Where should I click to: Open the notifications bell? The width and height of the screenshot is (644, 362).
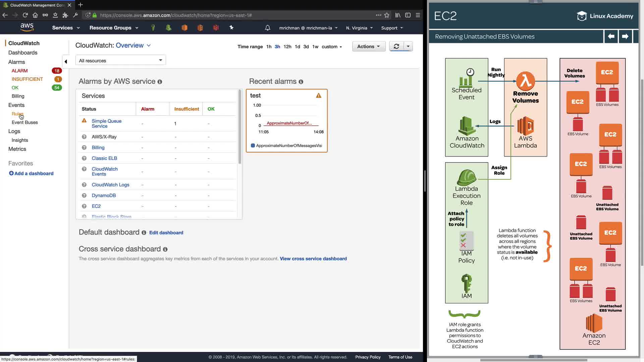pos(267,28)
